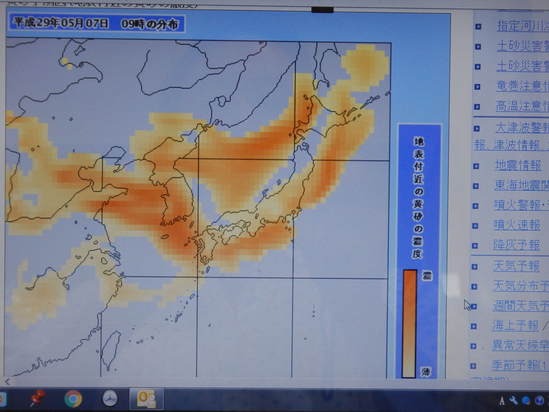Screen dimensions: 549x412
Task: Open the 天気予報 link
Action: click(x=516, y=266)
